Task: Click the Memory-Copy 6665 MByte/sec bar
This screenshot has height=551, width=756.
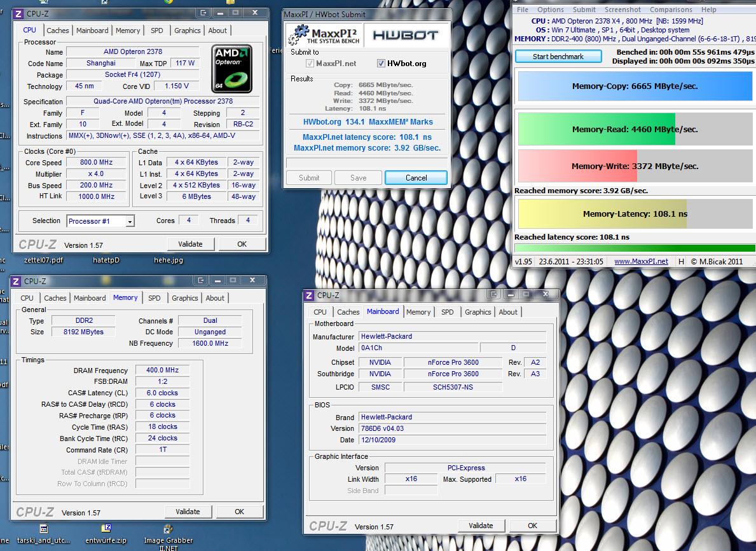Action: pos(635,86)
